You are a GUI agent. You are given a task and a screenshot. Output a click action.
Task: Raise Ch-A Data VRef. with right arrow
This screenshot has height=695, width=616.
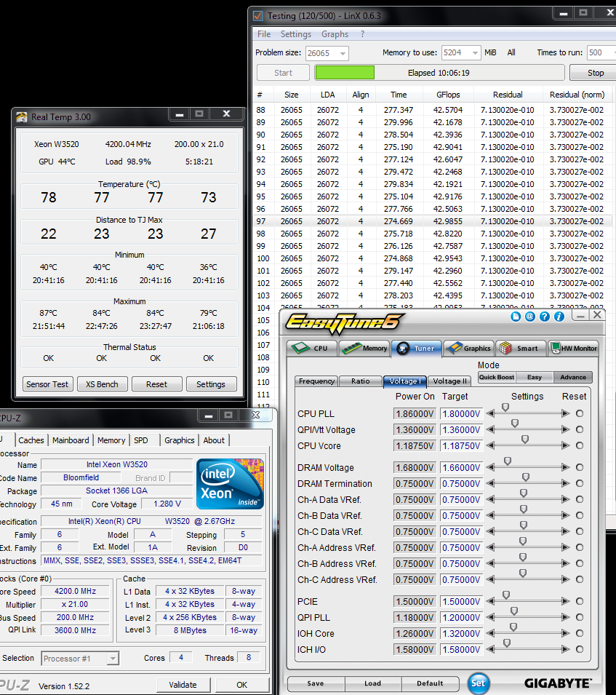[x=566, y=499]
